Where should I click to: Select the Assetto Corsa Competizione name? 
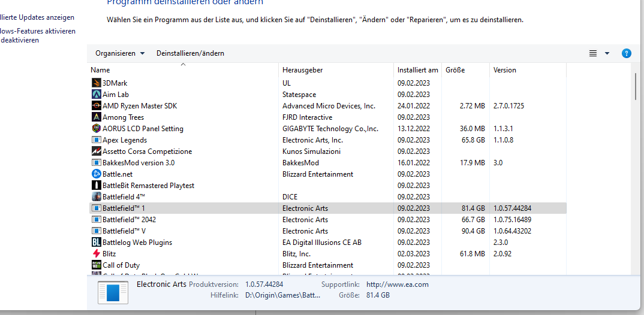(147, 152)
